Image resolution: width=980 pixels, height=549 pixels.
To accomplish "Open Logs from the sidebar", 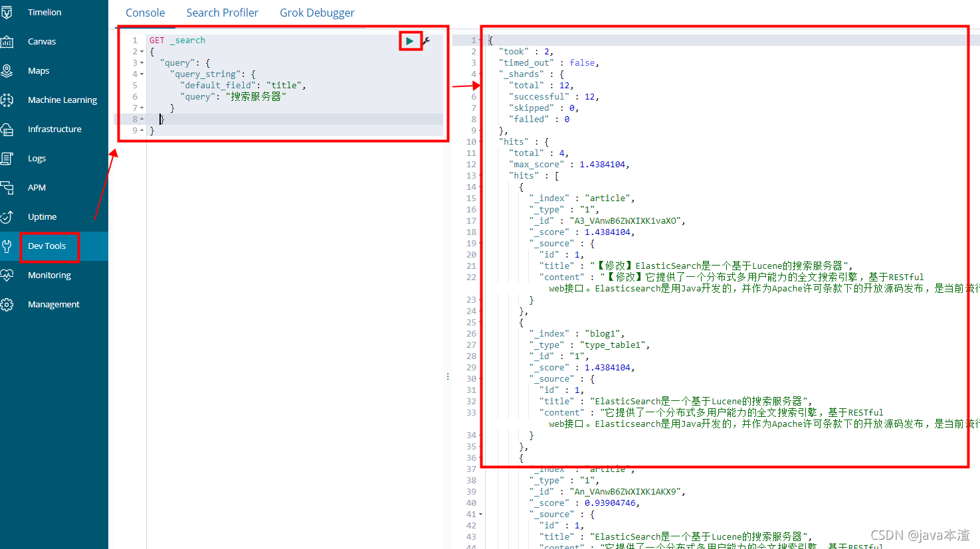I will click(x=37, y=159).
